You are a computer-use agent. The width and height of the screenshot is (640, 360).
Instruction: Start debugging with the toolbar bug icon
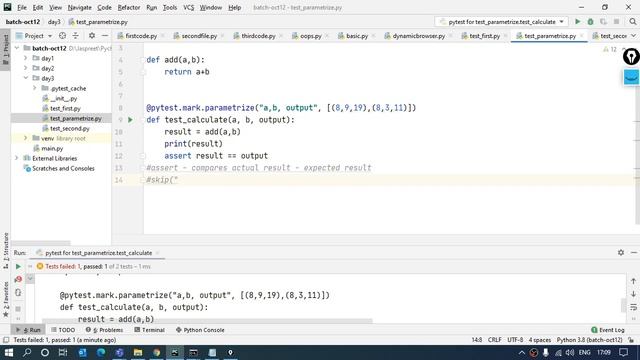pos(590,22)
